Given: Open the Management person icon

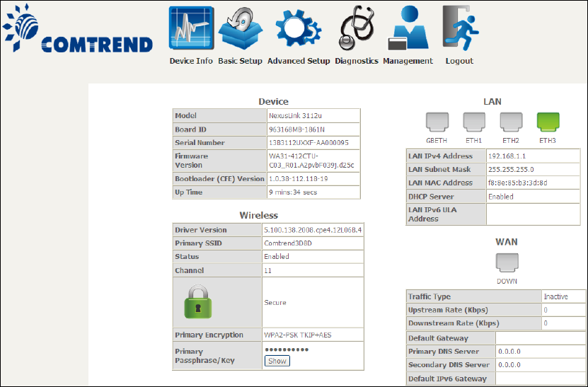Looking at the screenshot, I should click(408, 28).
